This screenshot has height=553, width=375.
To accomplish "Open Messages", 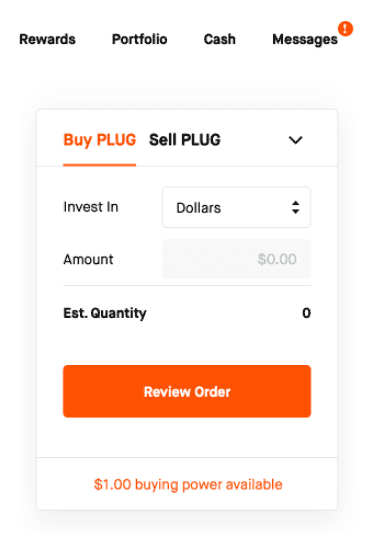I will [x=305, y=40].
